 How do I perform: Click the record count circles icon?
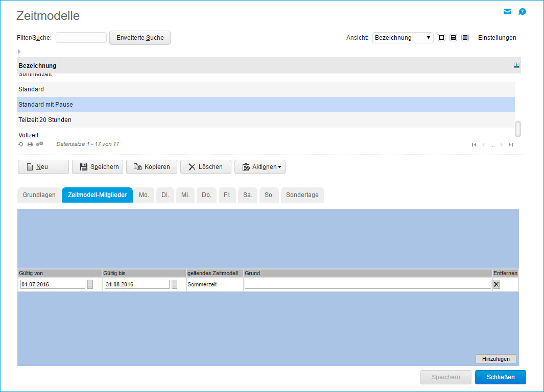pyautogui.click(x=39, y=144)
